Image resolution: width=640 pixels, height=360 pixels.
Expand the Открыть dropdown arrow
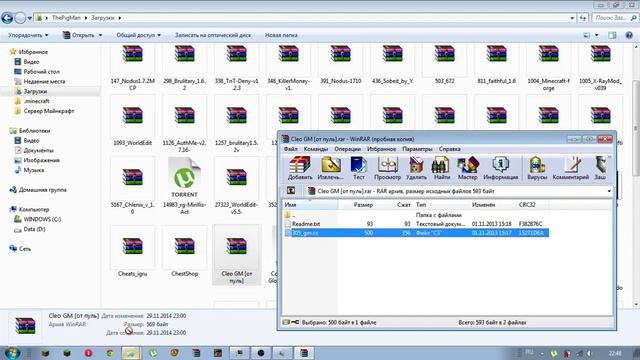coord(100,36)
